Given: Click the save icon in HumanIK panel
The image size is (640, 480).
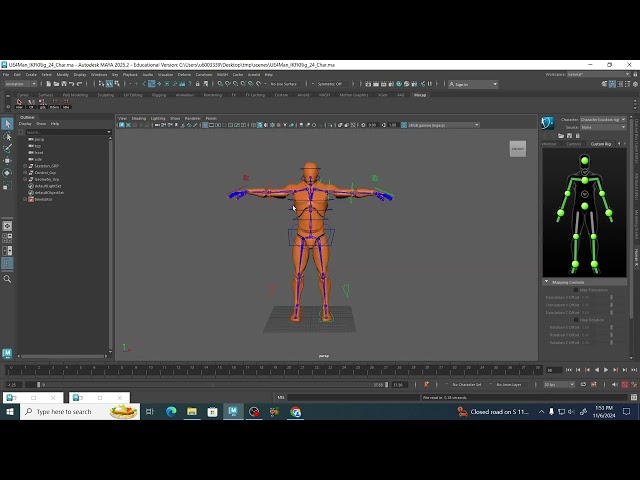Looking at the screenshot, I should click(x=569, y=136).
